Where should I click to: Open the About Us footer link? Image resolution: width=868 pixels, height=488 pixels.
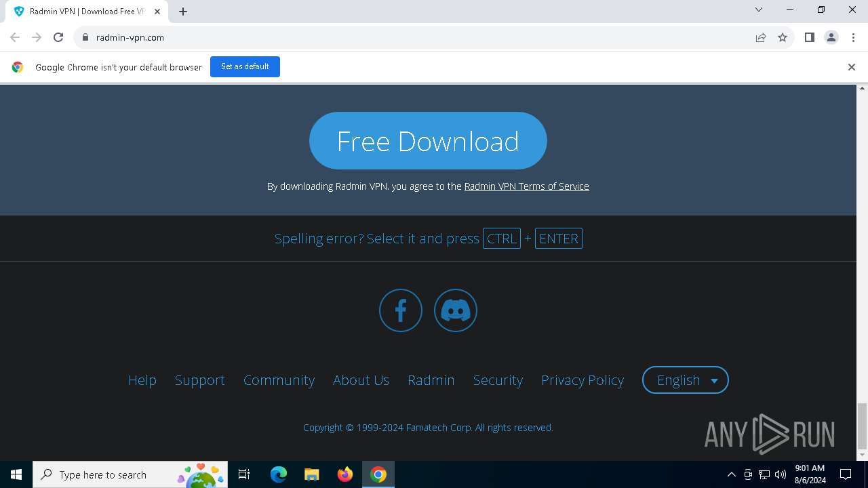click(361, 380)
